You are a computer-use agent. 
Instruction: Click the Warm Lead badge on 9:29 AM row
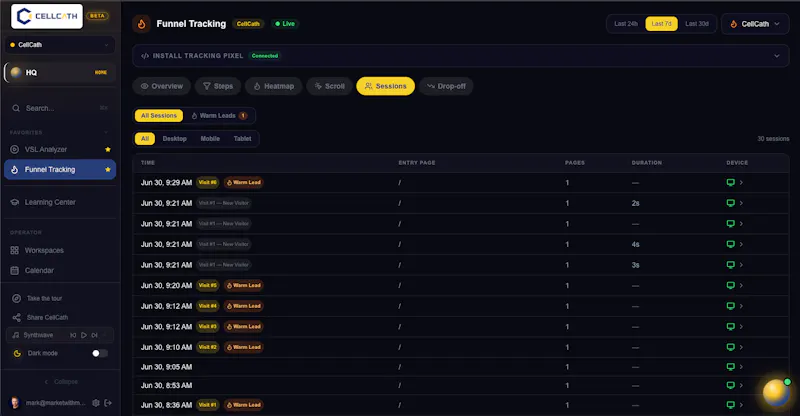click(x=243, y=183)
